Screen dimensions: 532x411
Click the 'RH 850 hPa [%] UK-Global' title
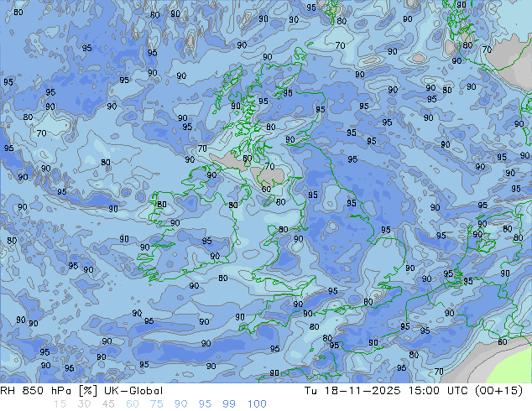81,391
